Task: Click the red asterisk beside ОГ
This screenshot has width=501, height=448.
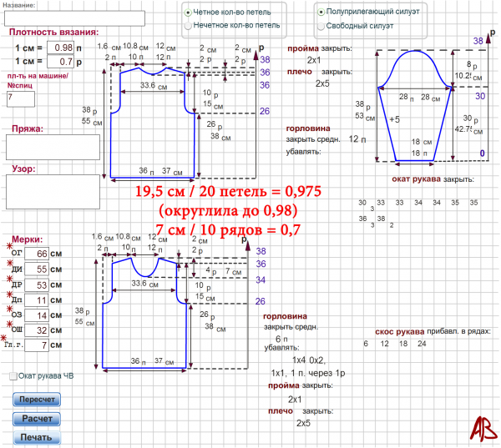Action: coord(12,249)
